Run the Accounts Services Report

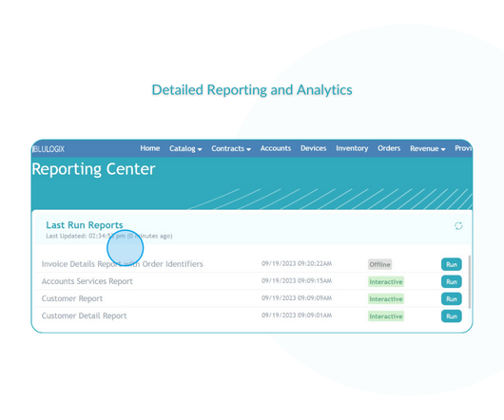tap(452, 282)
